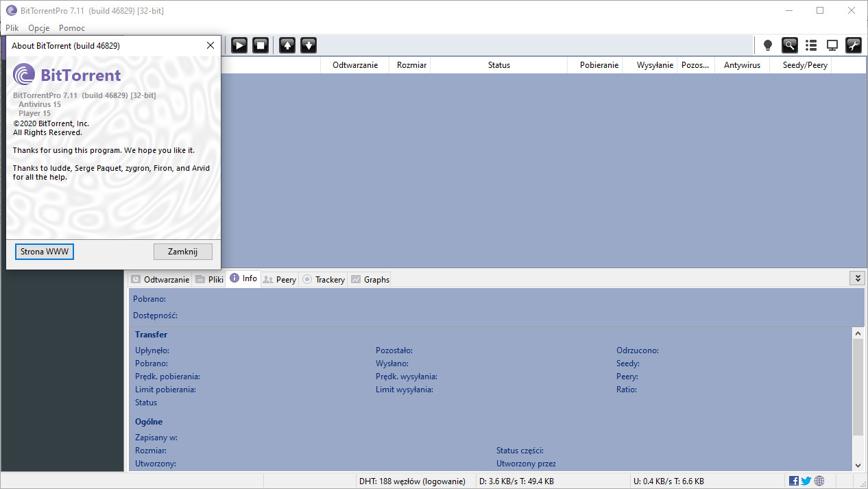Click the DHT: 188 węzłów status entry

tap(412, 481)
